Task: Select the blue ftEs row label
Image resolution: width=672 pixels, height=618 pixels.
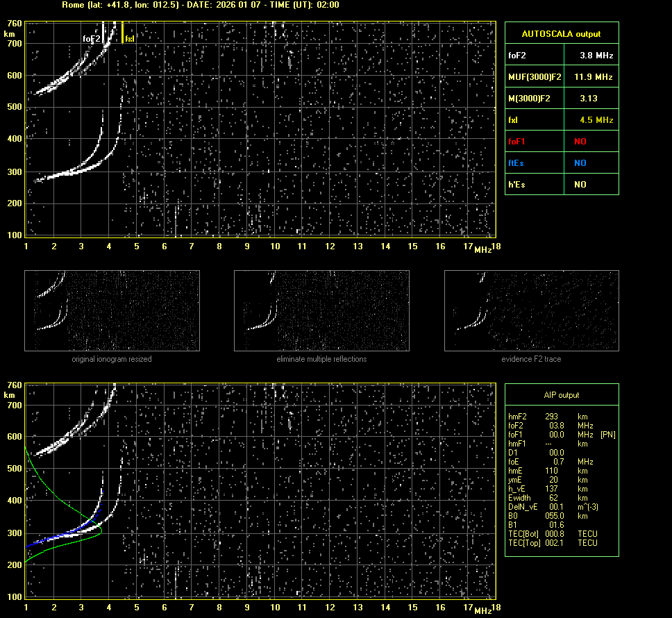Action: tap(518, 163)
